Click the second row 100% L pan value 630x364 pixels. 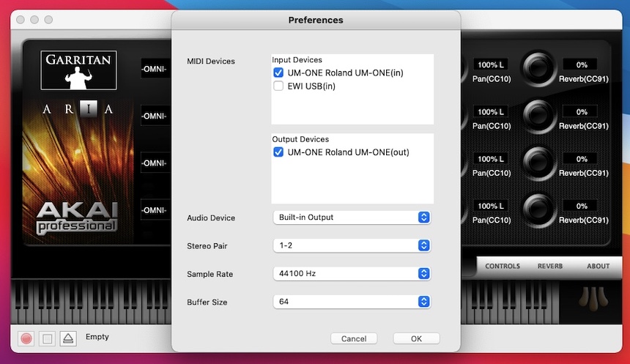(491, 112)
